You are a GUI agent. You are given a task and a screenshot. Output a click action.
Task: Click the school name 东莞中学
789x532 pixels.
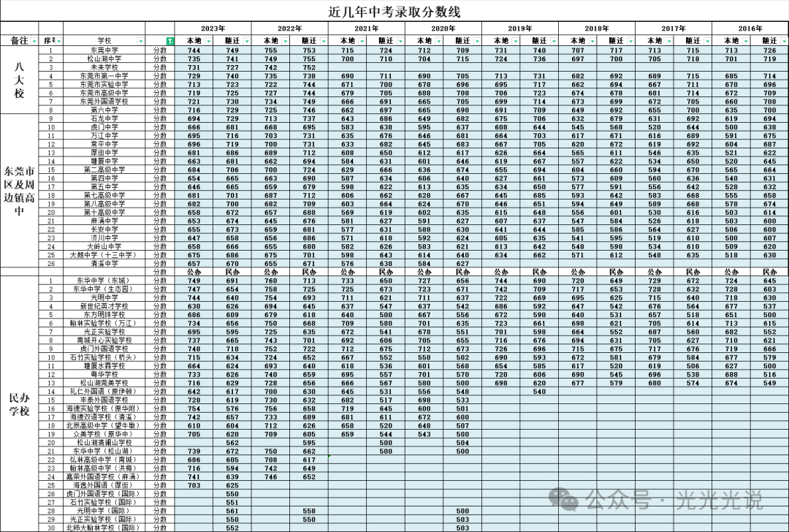(x=104, y=50)
